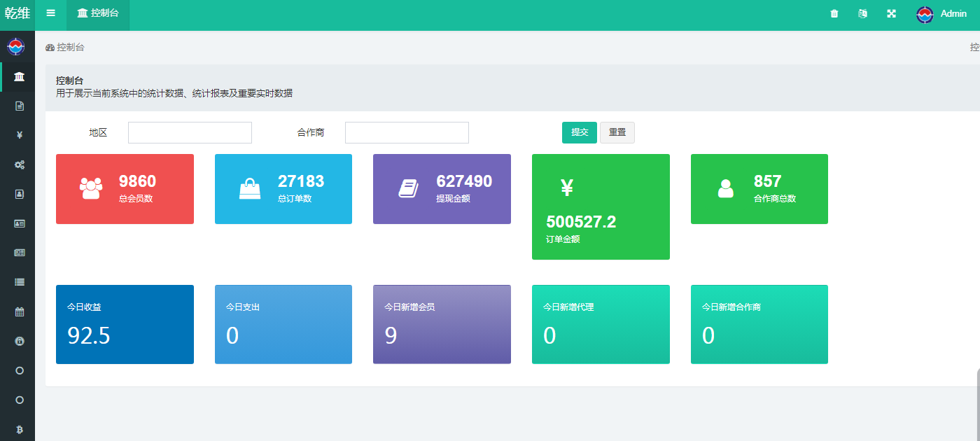Select the 控制台 tab in top bar
The height and width of the screenshot is (441, 980).
pyautogui.click(x=98, y=14)
